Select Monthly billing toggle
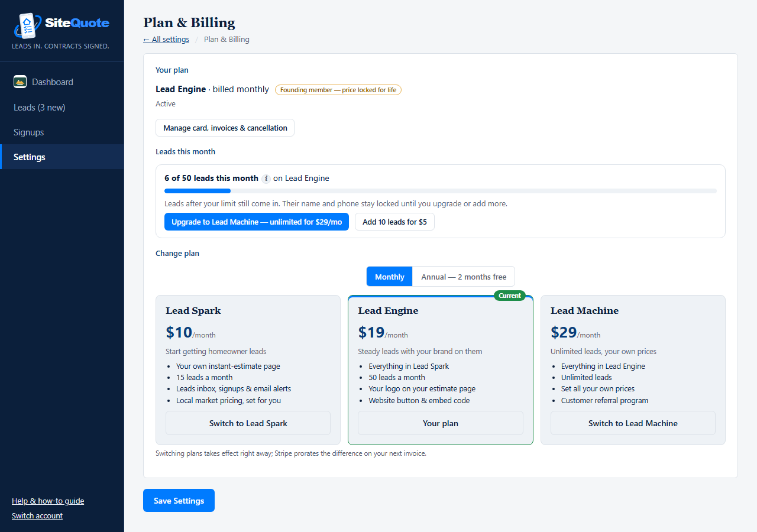This screenshot has height=532, width=757. click(389, 277)
